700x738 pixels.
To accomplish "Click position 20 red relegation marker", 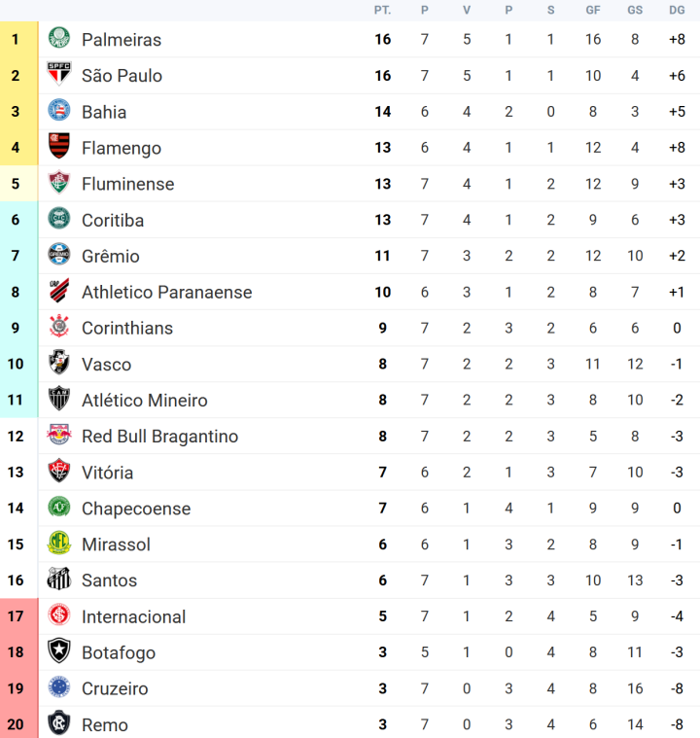I will [16, 724].
